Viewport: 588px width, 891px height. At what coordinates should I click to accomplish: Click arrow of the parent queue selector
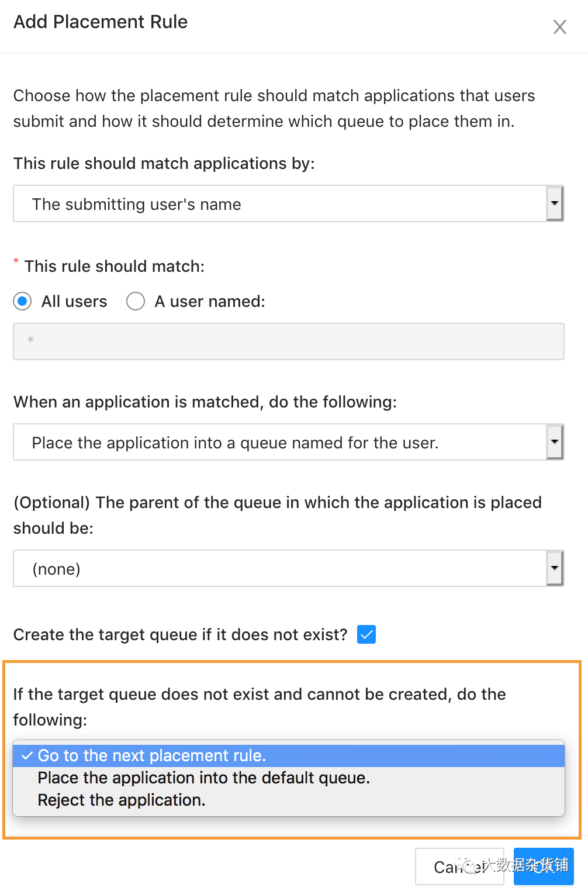point(554,569)
